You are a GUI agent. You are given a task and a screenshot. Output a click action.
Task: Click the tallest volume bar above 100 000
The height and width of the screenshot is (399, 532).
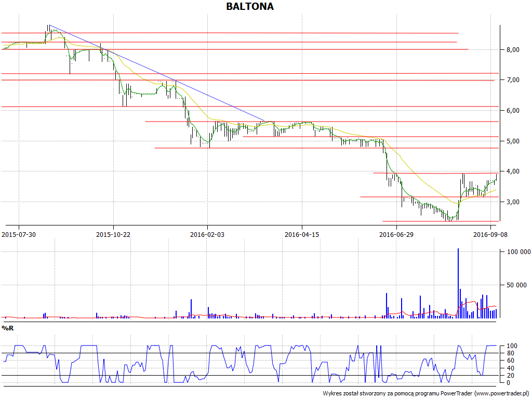click(458, 283)
